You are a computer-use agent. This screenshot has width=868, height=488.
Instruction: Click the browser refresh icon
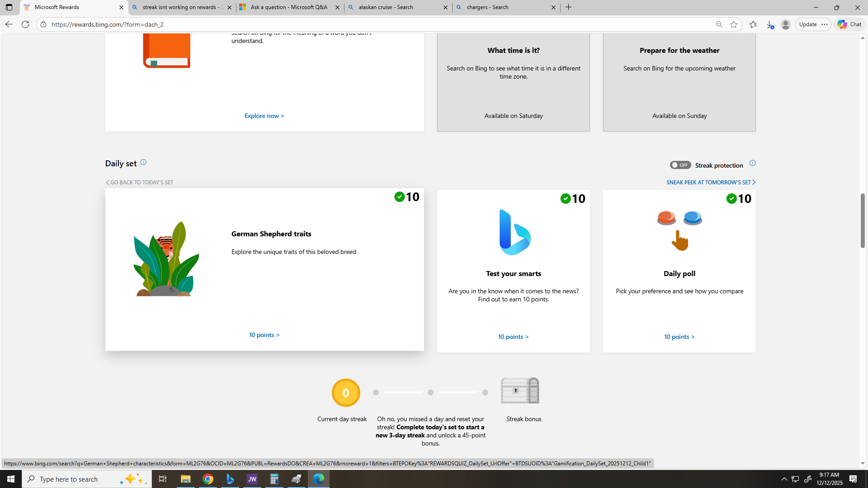coord(25,24)
